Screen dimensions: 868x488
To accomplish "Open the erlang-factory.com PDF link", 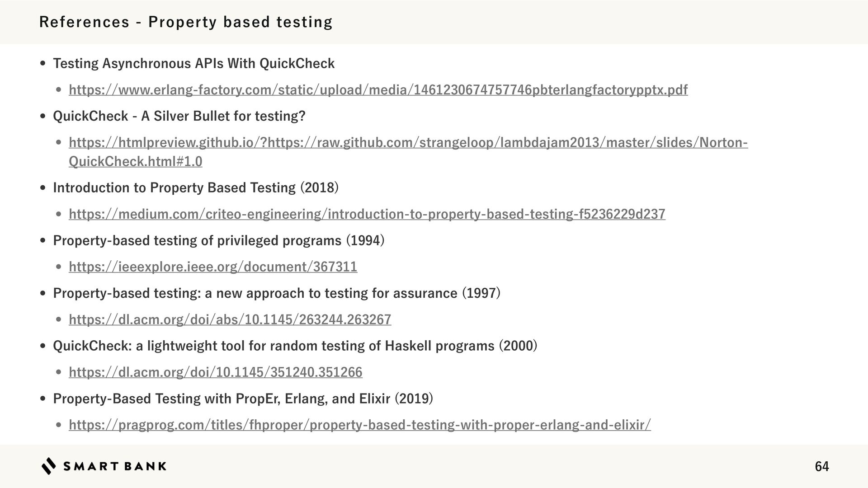I will click(378, 90).
